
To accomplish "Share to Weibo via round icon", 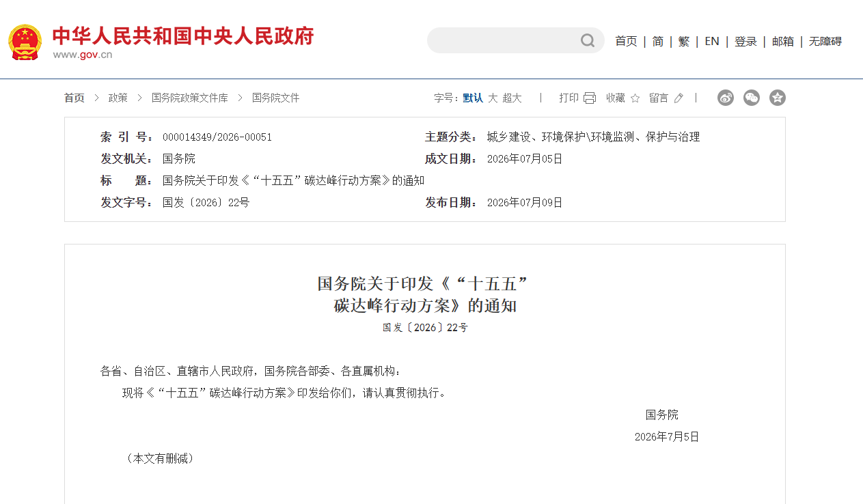I will [726, 98].
